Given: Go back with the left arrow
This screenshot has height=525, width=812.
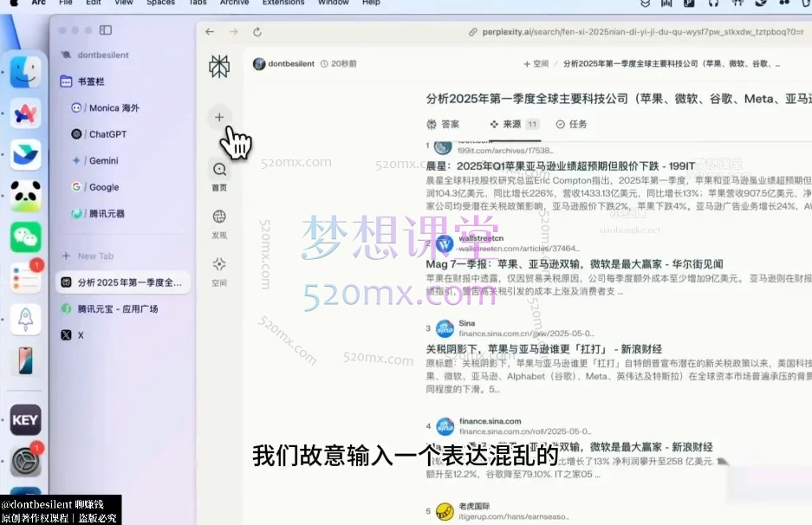Looking at the screenshot, I should [210, 31].
